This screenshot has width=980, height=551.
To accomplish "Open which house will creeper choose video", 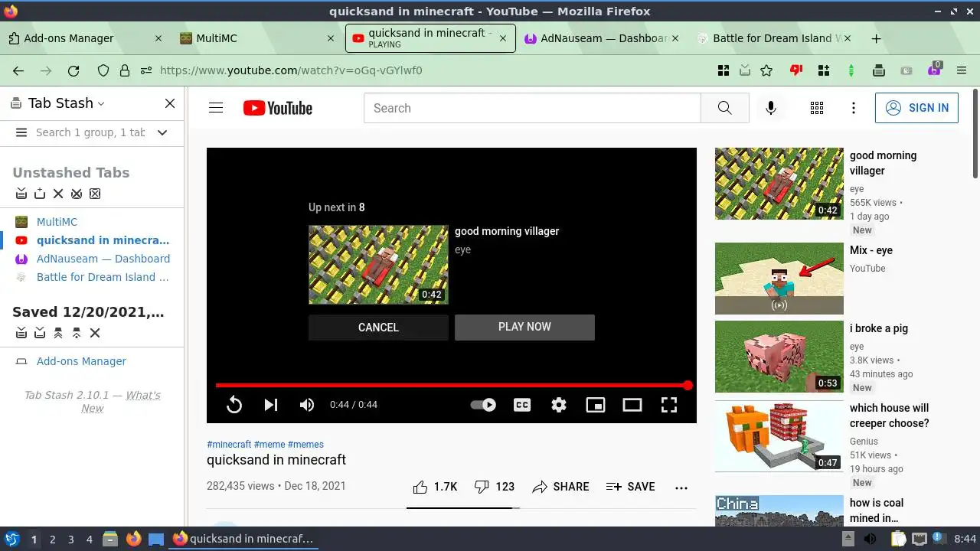I will [779, 436].
